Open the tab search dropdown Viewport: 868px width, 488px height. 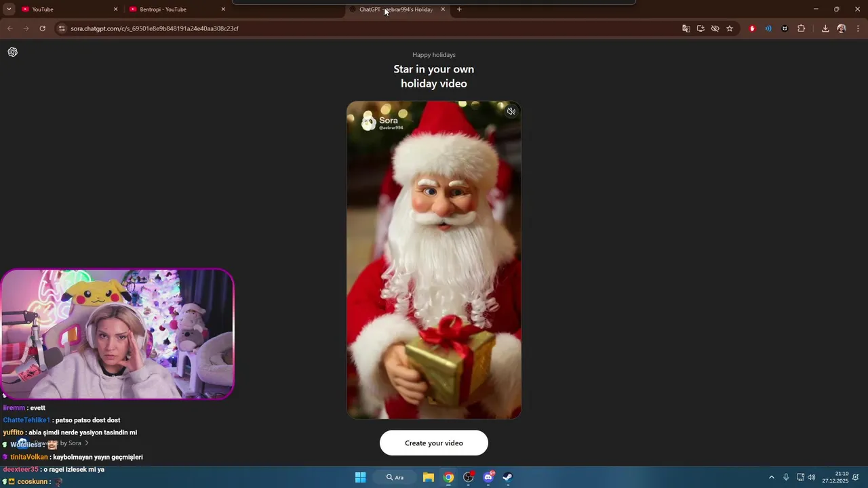[x=9, y=9]
